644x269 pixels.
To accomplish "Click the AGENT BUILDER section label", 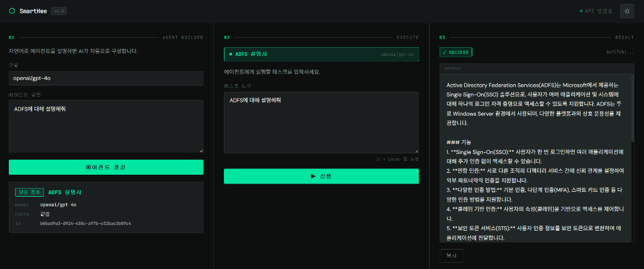I will [x=183, y=37].
